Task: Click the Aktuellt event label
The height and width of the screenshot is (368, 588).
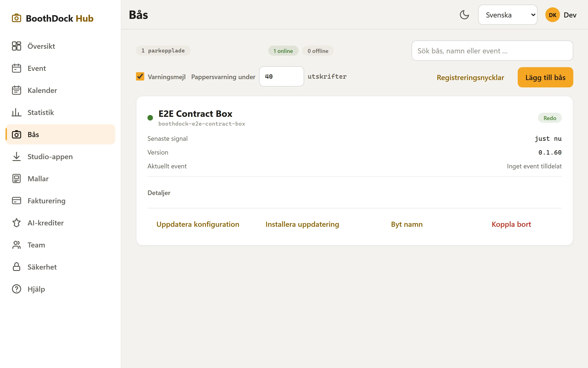Action: (167, 166)
